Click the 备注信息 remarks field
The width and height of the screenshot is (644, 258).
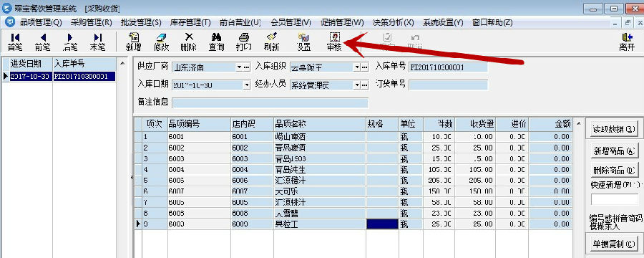click(x=270, y=102)
